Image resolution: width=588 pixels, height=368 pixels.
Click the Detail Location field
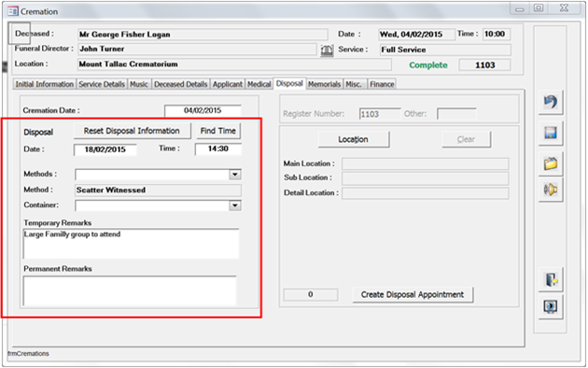(x=426, y=193)
